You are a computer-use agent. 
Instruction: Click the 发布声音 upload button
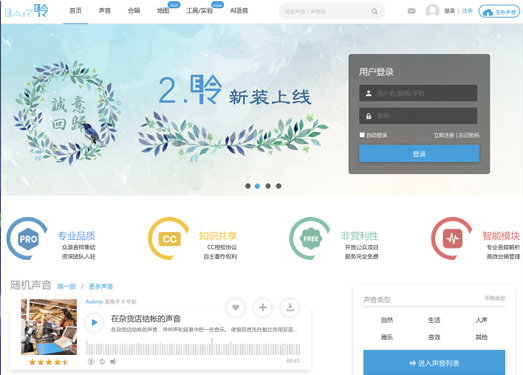(499, 12)
